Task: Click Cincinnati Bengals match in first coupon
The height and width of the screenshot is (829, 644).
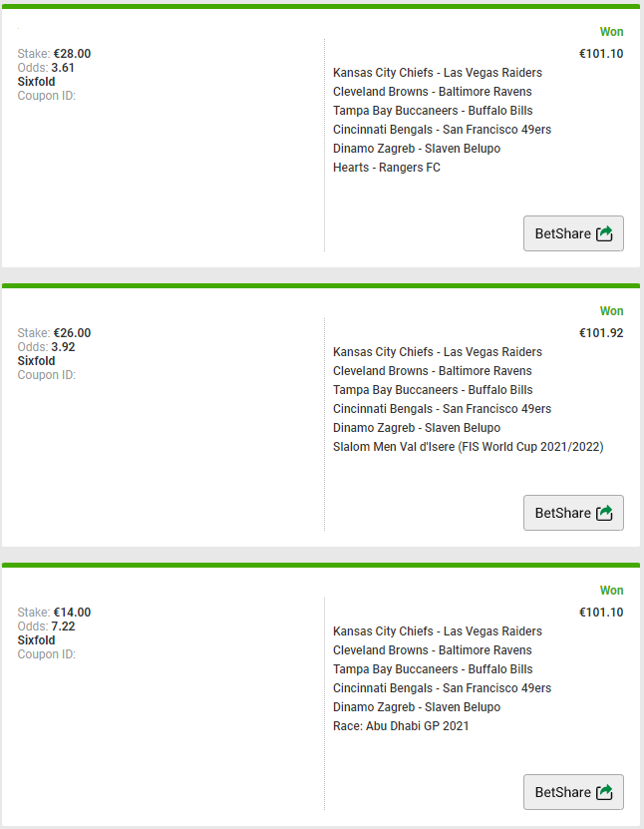Action: tap(443, 130)
